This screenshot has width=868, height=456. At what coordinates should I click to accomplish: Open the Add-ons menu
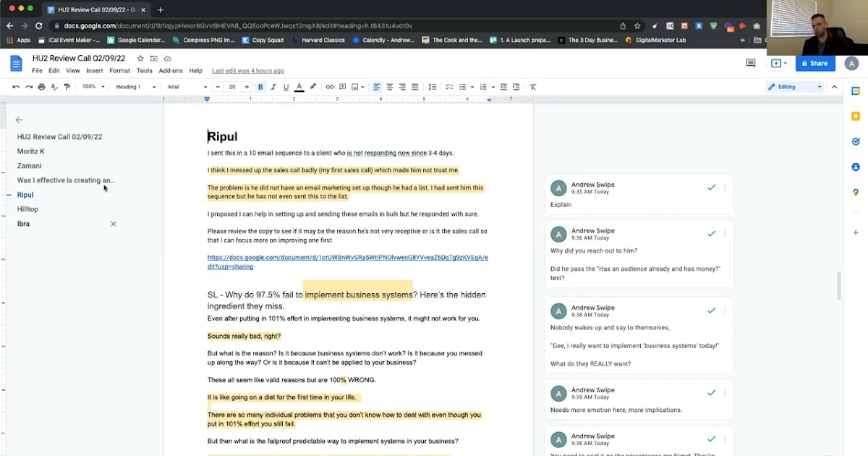[171, 71]
